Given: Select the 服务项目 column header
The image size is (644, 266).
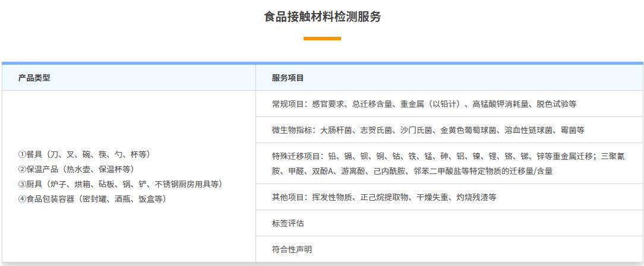Looking at the screenshot, I should pos(288,78).
